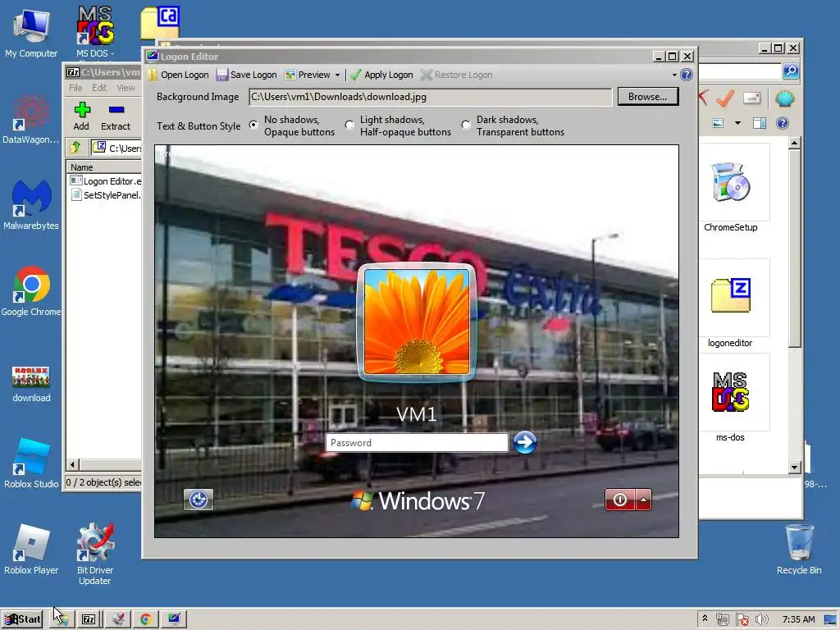The height and width of the screenshot is (630, 840).
Task: Open the MS DOS desktop shortcut
Action: coord(95,32)
